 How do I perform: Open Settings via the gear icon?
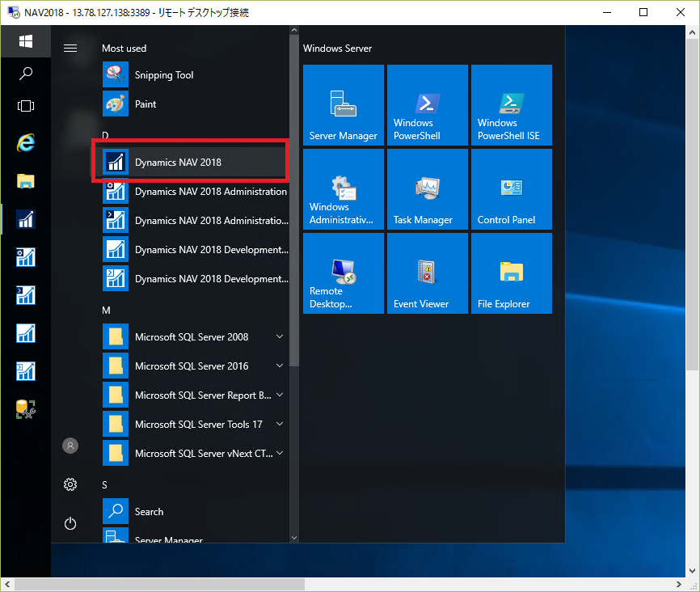70,484
